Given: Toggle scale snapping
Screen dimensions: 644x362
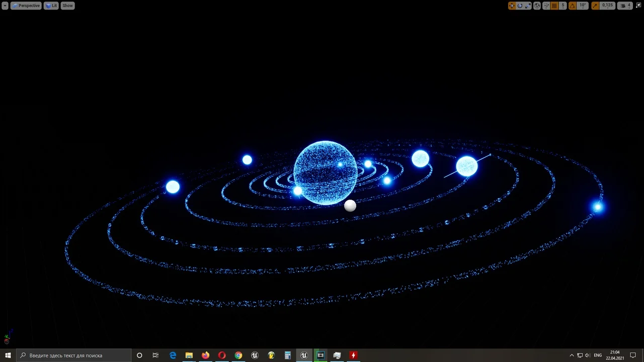Looking at the screenshot, I should [x=595, y=6].
